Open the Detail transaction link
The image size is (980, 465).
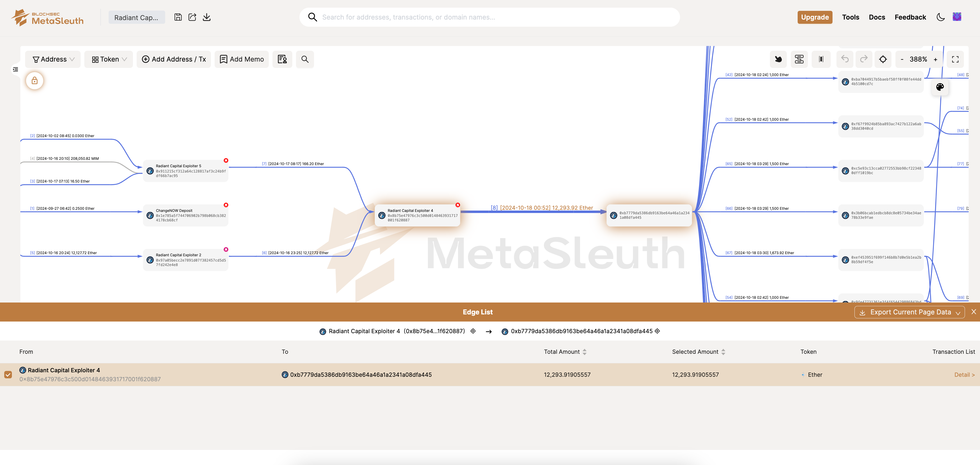point(964,374)
